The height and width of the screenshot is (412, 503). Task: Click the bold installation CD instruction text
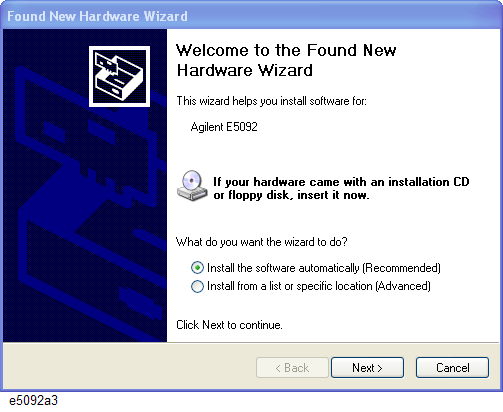tap(341, 188)
